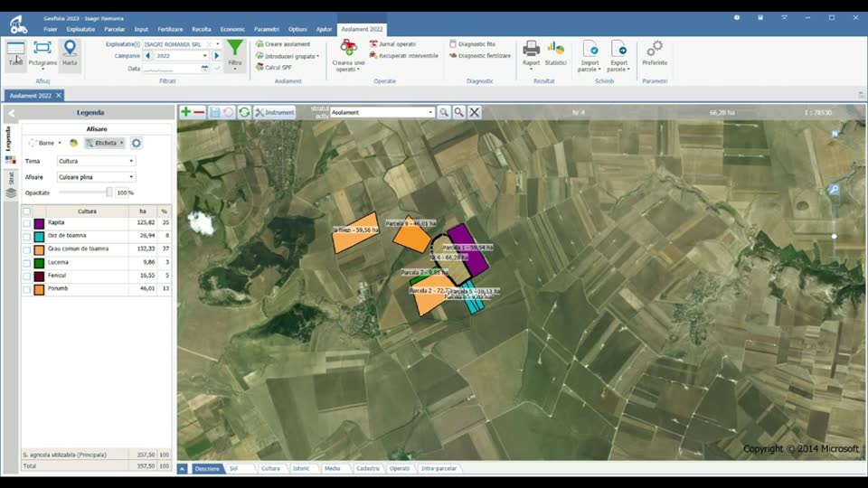
Task: Expand bottom panel with up arrow
Action: click(x=182, y=469)
